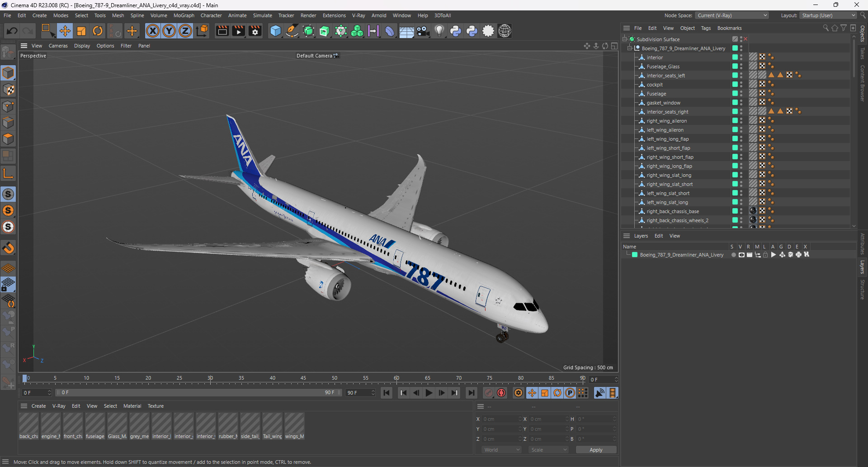
Task: Open the Scale mode dropdown
Action: click(x=549, y=450)
